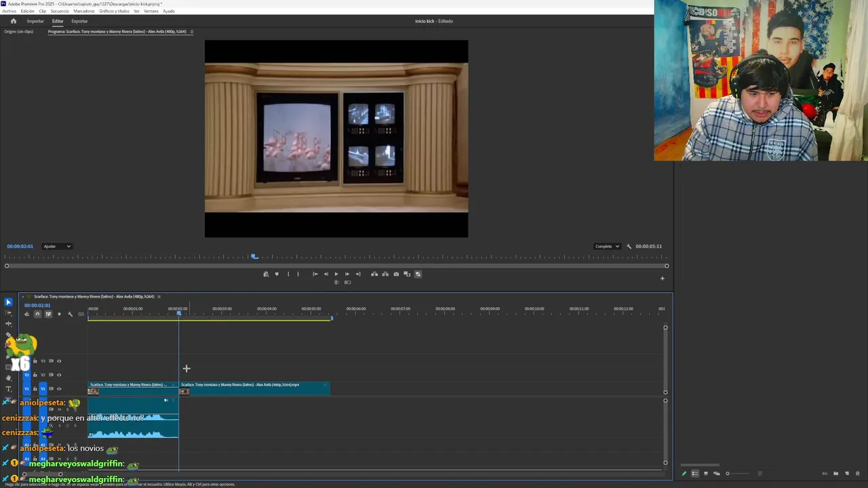Open the Edición menu
868x488 pixels.
pyautogui.click(x=28, y=11)
